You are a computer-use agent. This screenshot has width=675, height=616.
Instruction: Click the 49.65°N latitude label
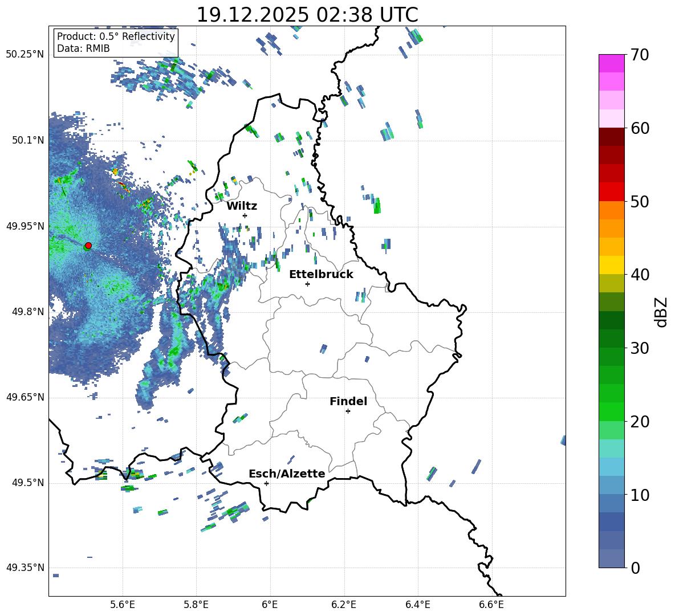[26, 397]
